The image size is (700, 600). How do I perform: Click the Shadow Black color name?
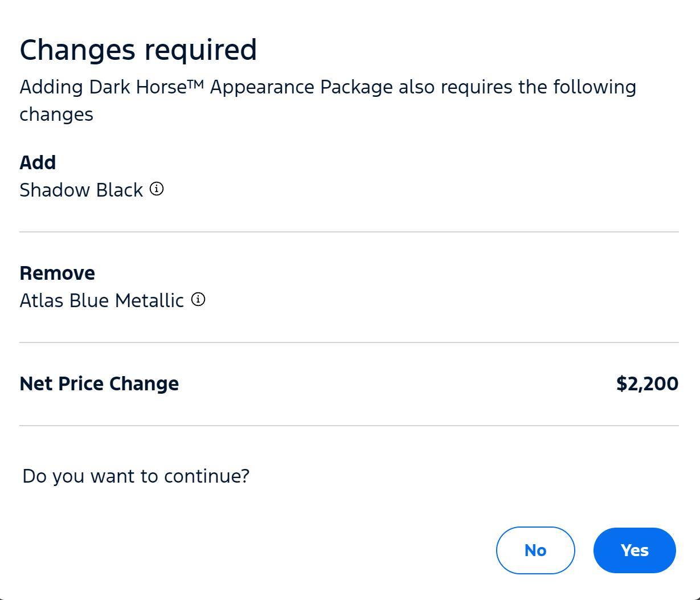point(81,190)
